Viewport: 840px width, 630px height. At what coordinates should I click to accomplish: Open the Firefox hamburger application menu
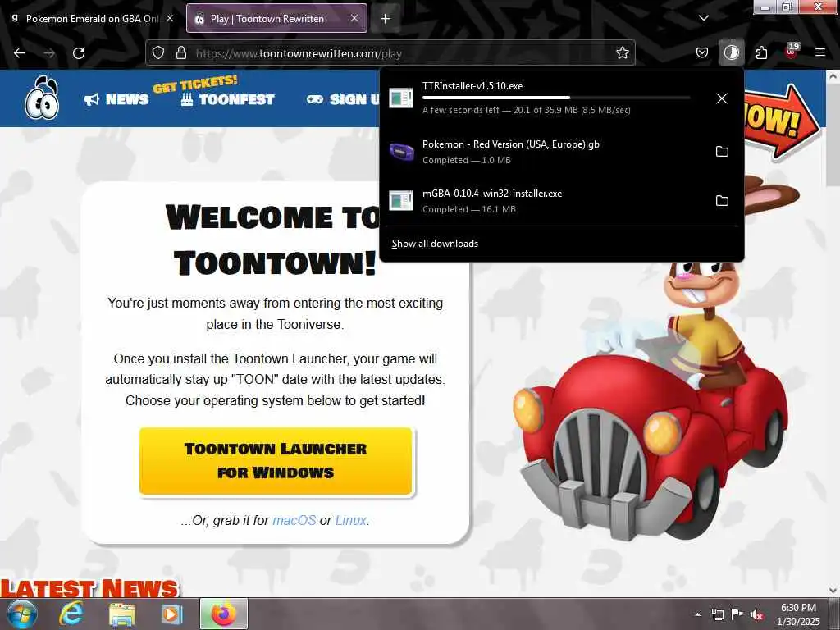[x=820, y=53]
